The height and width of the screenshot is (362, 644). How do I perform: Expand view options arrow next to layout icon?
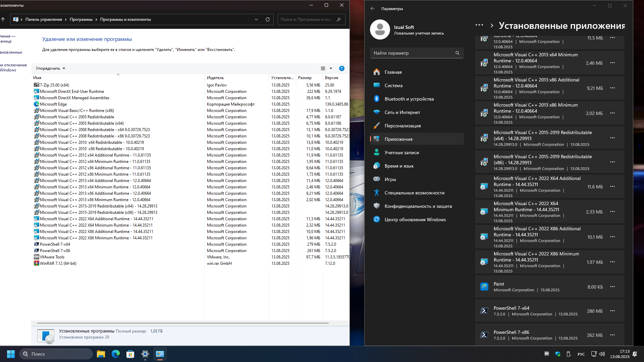331,68
